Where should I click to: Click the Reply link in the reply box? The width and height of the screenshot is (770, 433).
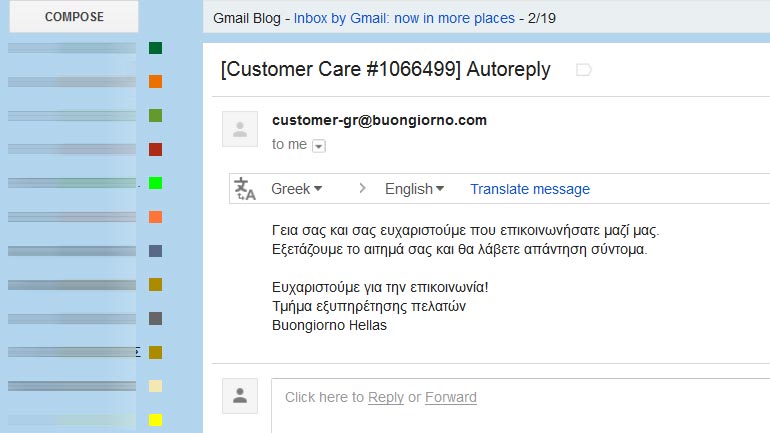(386, 397)
